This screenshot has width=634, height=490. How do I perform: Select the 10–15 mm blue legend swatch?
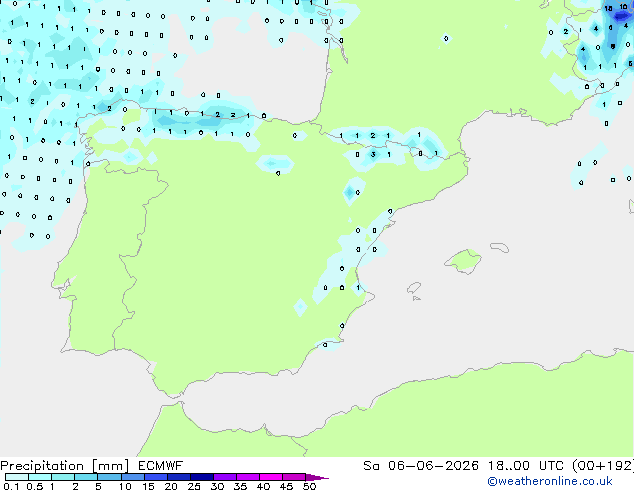coord(133,477)
